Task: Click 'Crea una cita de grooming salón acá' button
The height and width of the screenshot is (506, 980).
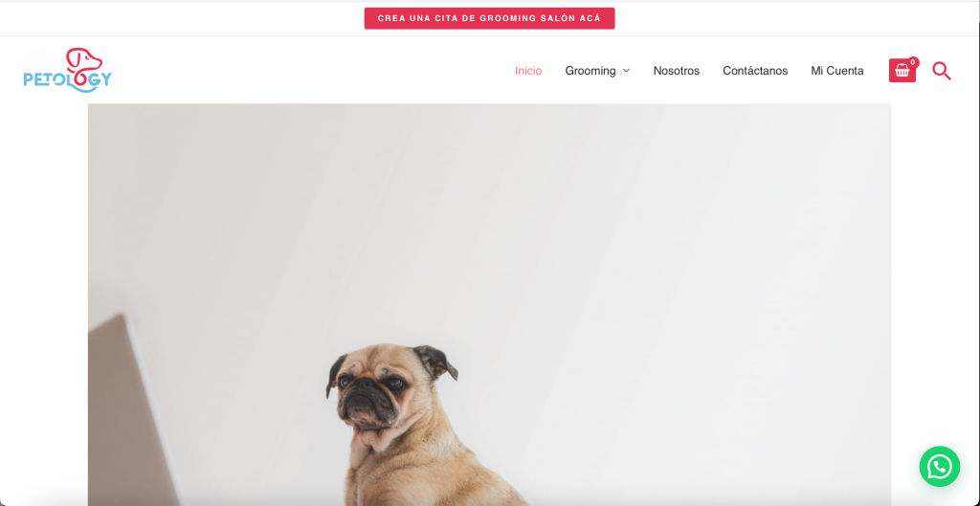Action: coord(489,18)
